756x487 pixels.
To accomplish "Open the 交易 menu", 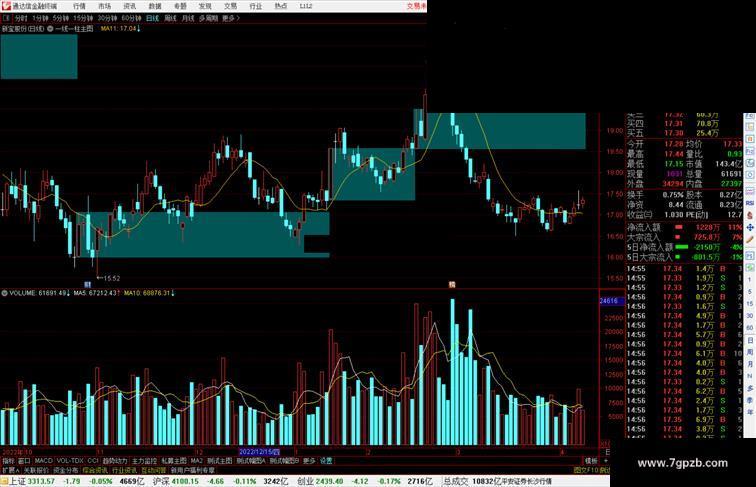I will (230, 6).
